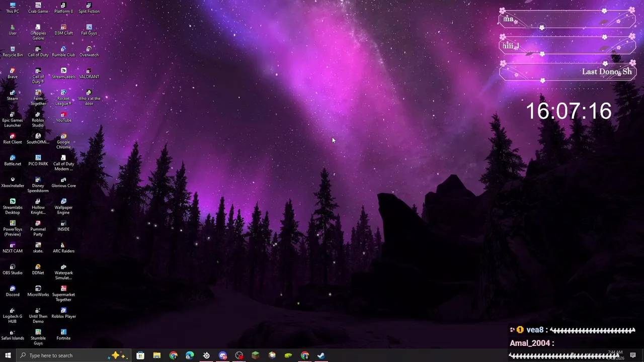Select the Safari Islands desktop icon
The height and width of the screenshot is (362, 644).
13,335
